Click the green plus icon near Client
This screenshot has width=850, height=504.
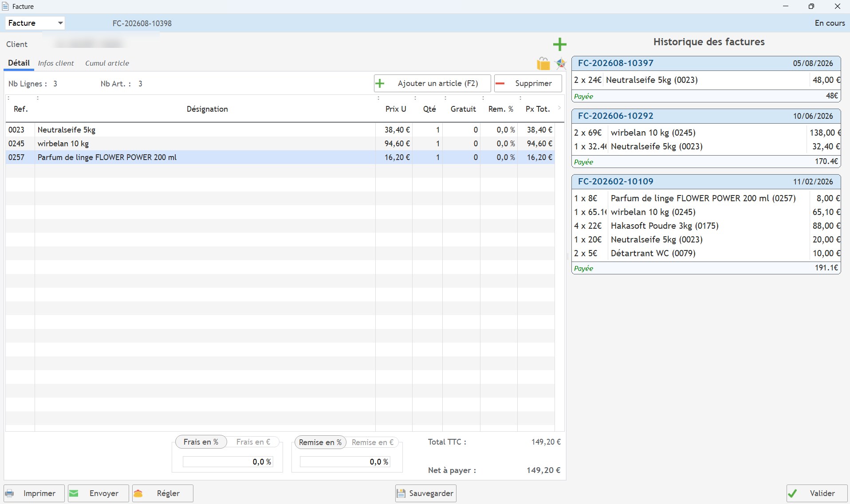[x=560, y=44]
